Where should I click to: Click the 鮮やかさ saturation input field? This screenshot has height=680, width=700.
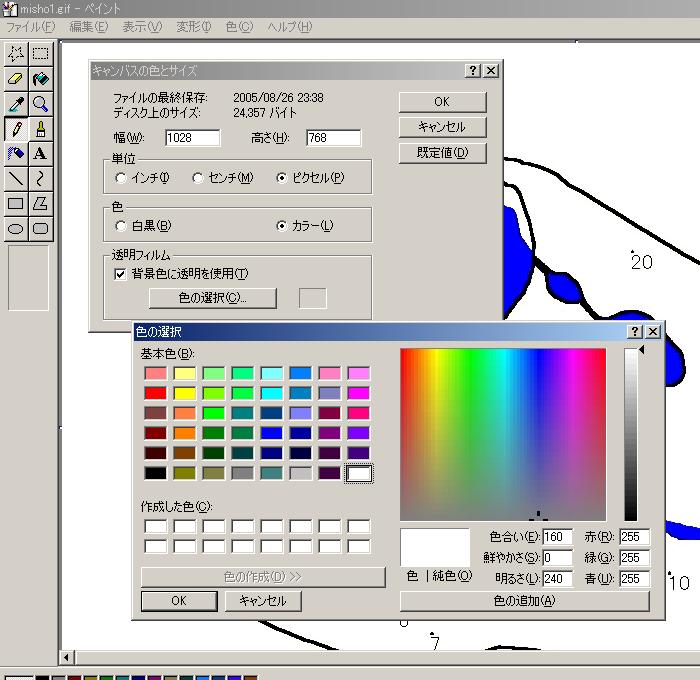click(558, 558)
